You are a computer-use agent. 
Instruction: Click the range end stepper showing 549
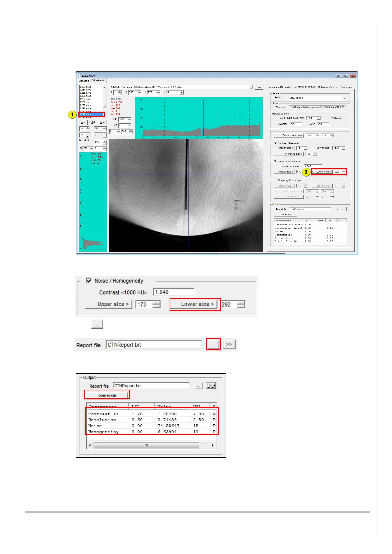[127, 131]
